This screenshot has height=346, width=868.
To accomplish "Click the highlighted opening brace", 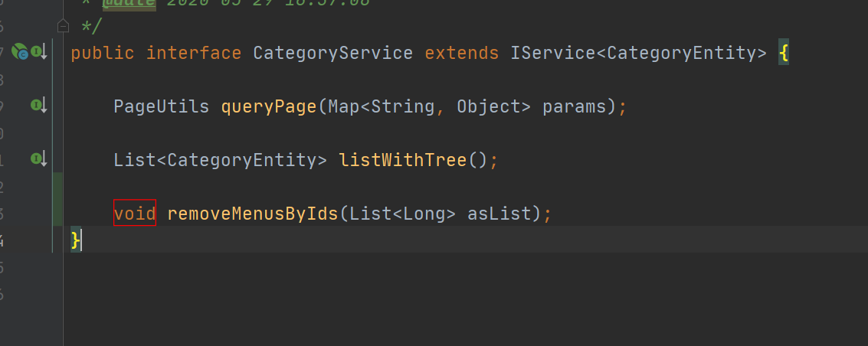I will (x=783, y=53).
